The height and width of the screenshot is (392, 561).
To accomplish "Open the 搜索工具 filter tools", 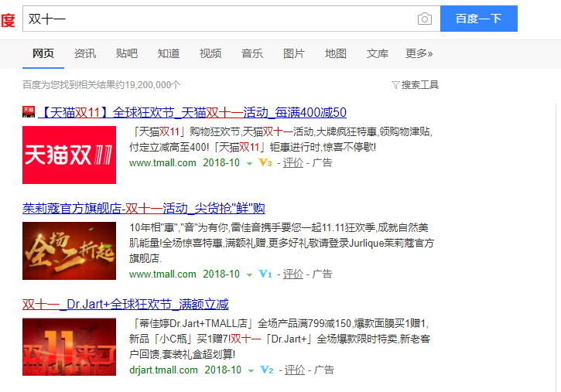I will click(416, 84).
